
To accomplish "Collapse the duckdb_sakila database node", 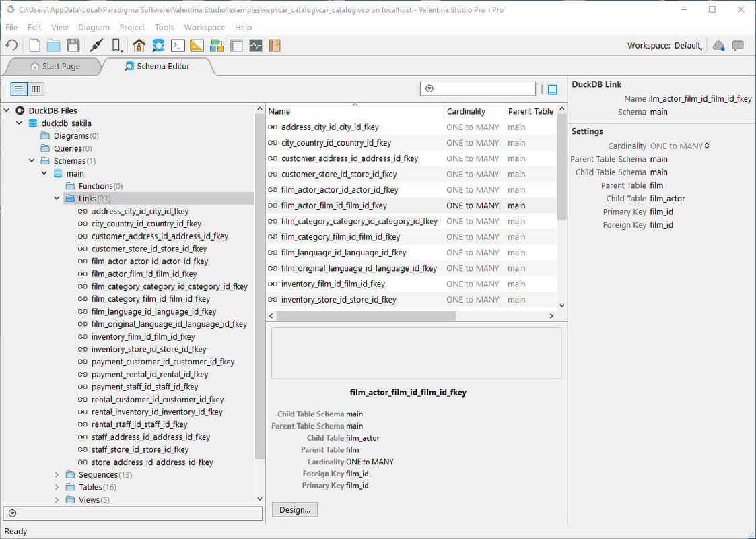I will tap(20, 123).
